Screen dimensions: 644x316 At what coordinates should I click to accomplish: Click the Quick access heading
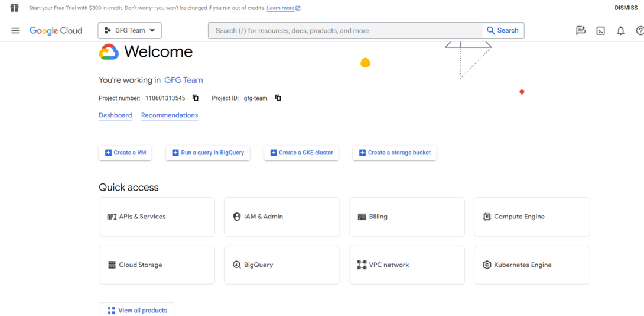click(x=129, y=188)
